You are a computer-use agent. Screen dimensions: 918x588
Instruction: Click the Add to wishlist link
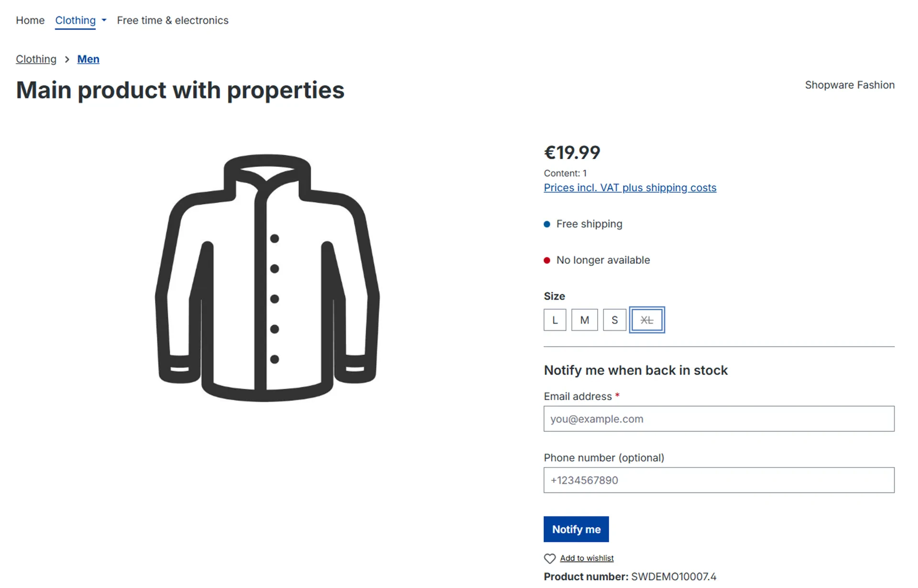tap(587, 558)
